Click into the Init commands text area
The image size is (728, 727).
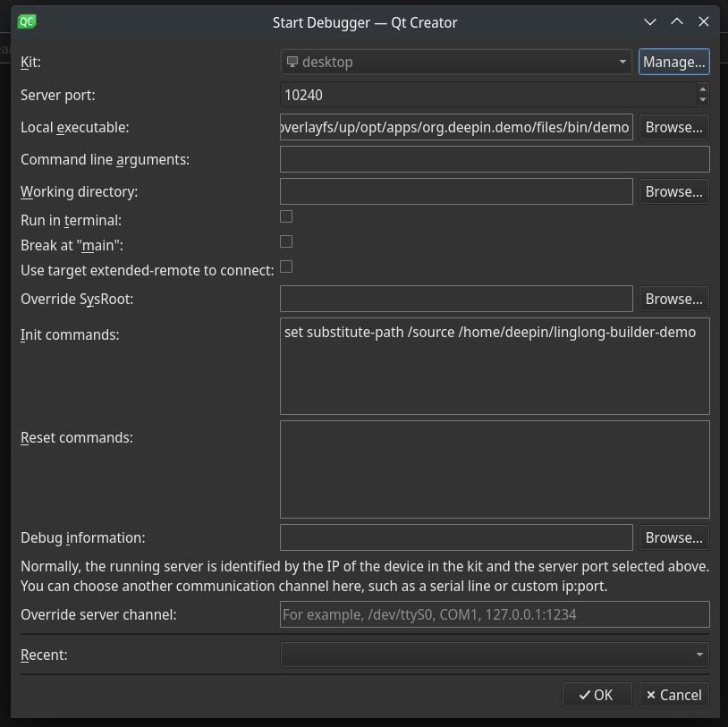click(x=495, y=367)
